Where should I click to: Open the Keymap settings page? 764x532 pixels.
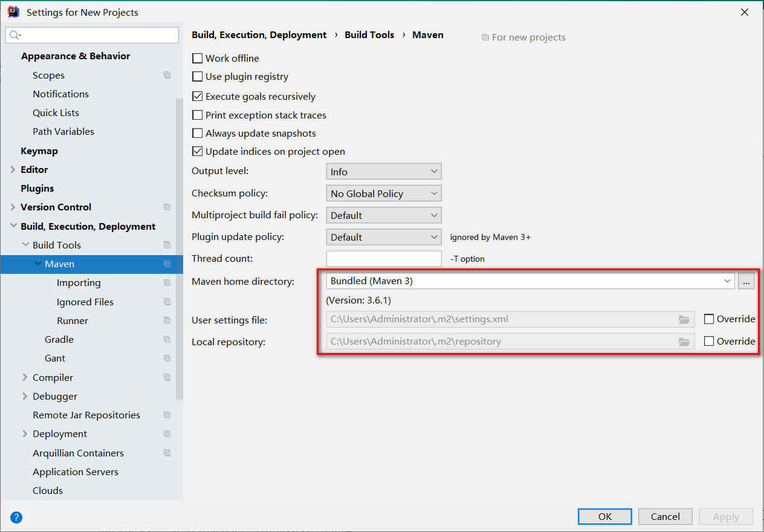pyautogui.click(x=39, y=151)
